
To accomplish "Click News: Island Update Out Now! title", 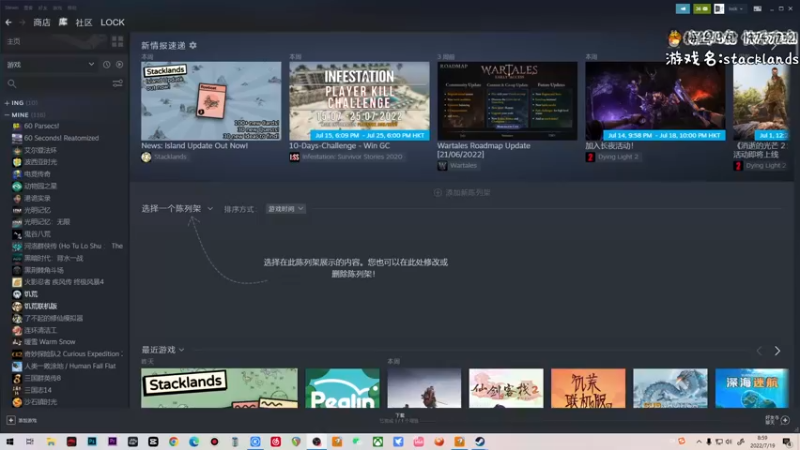I will (x=194, y=145).
